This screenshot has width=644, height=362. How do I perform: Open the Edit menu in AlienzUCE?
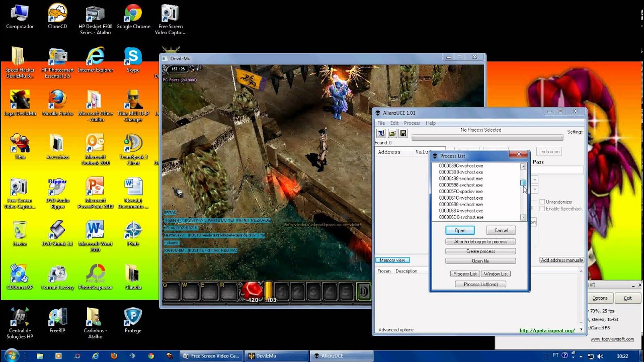(x=394, y=123)
